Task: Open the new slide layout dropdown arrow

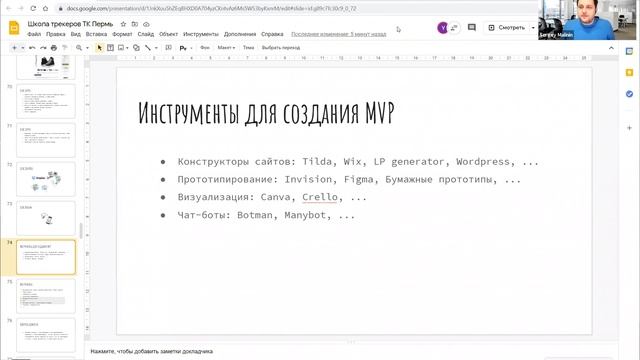Action: pyautogui.click(x=22, y=48)
